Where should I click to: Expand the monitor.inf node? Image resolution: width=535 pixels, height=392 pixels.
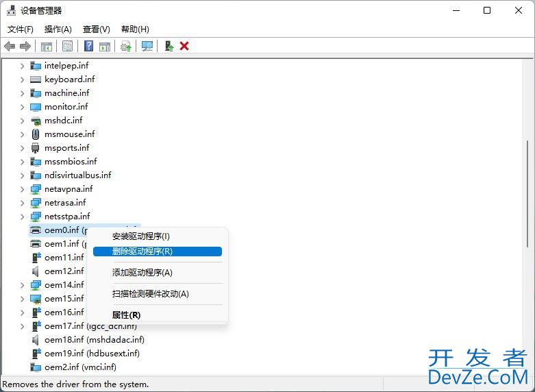(x=22, y=107)
